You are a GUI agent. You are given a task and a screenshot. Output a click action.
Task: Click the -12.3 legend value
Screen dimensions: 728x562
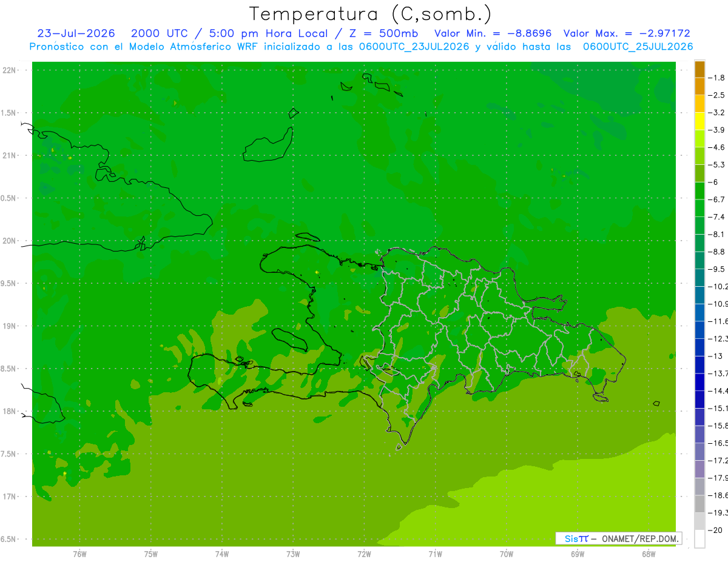(x=720, y=338)
